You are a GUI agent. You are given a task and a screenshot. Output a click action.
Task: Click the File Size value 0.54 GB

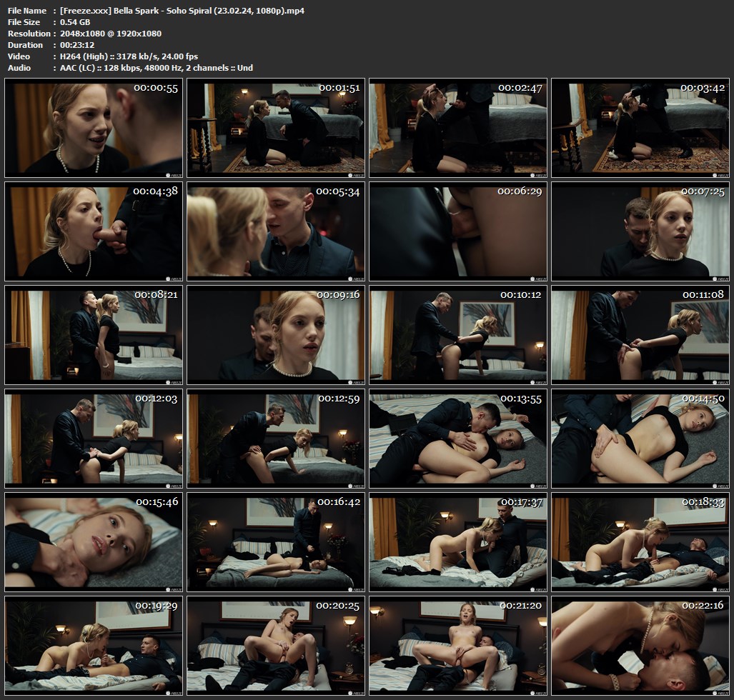[x=75, y=22]
